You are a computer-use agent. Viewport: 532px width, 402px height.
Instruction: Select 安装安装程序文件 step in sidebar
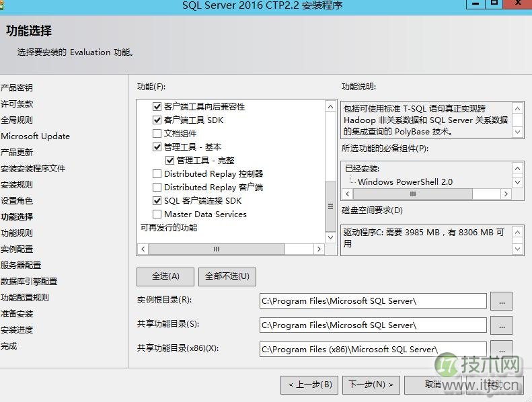pos(33,169)
